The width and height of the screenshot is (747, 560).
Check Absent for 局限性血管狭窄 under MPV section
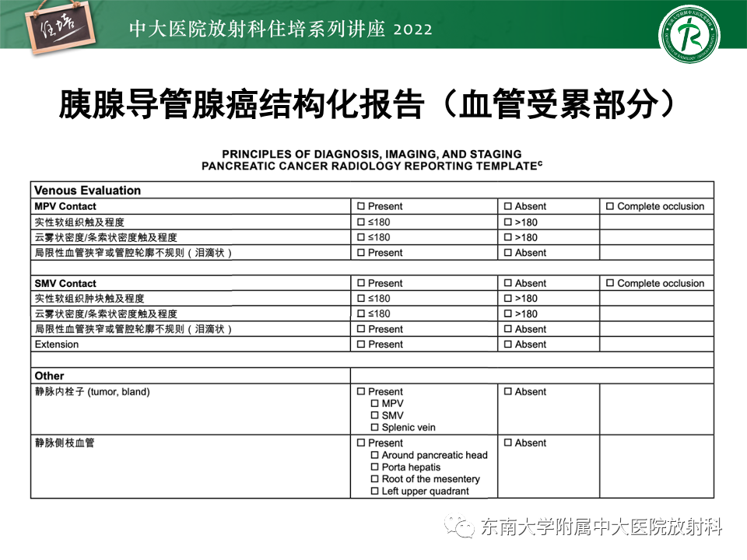508,252
